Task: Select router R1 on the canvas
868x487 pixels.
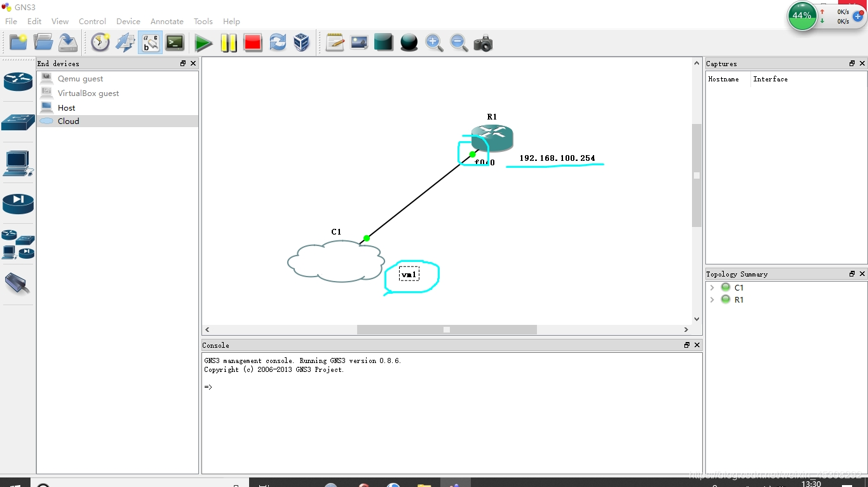Action: tap(492, 137)
